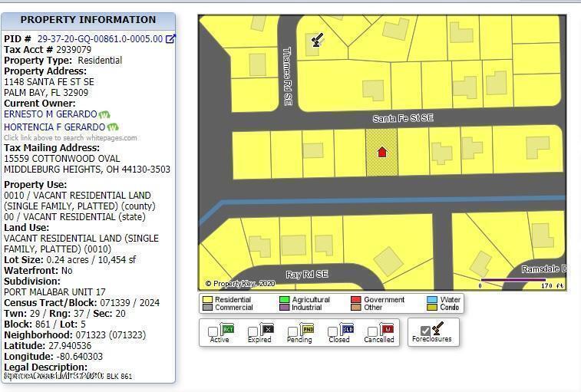Click the Santa Fe St SE label on map
The image size is (581, 392).
403,118
